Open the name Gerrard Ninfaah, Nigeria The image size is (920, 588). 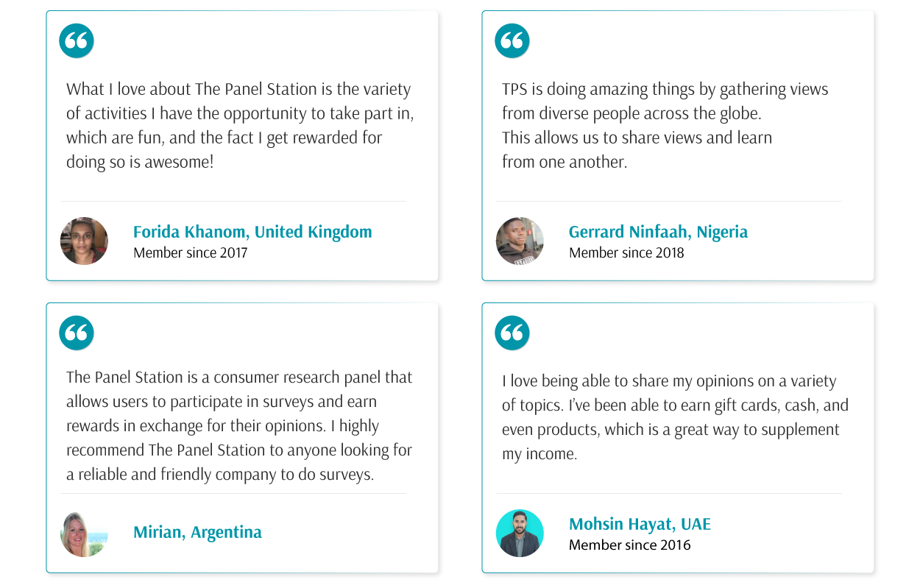(x=658, y=232)
